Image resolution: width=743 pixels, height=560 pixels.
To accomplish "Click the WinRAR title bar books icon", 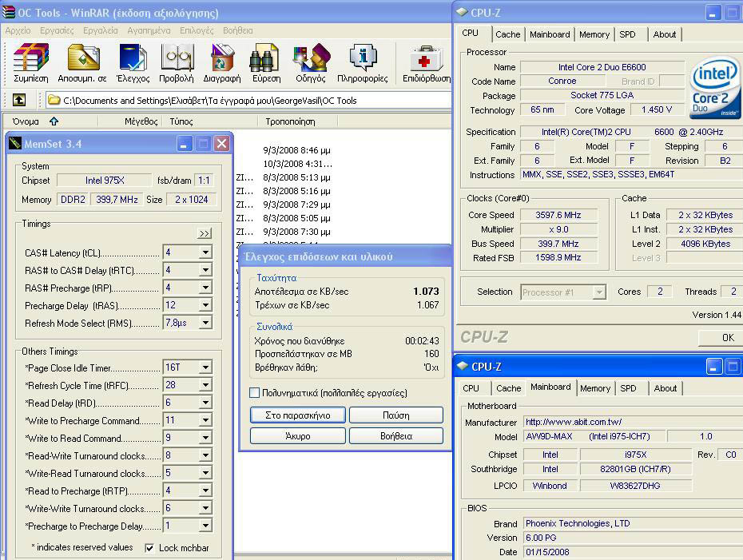I will coord(9,12).
